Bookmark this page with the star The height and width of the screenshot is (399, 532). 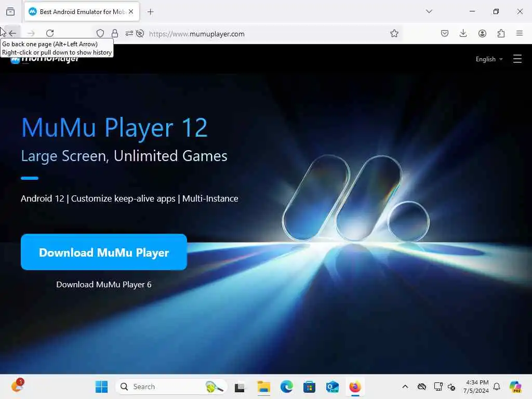(394, 33)
